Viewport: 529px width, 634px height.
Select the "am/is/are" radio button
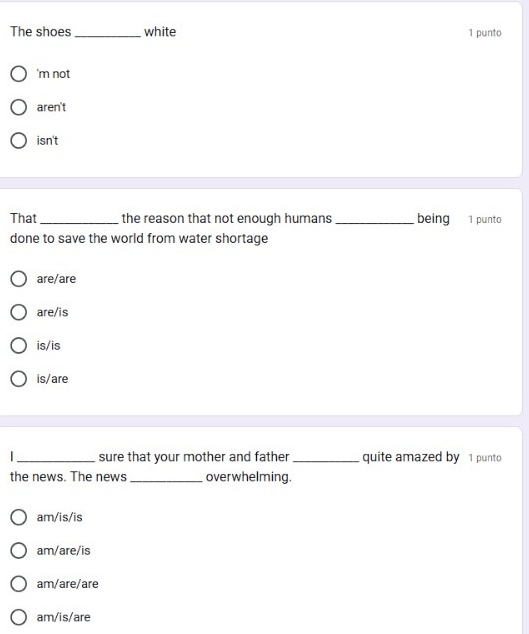point(19,617)
